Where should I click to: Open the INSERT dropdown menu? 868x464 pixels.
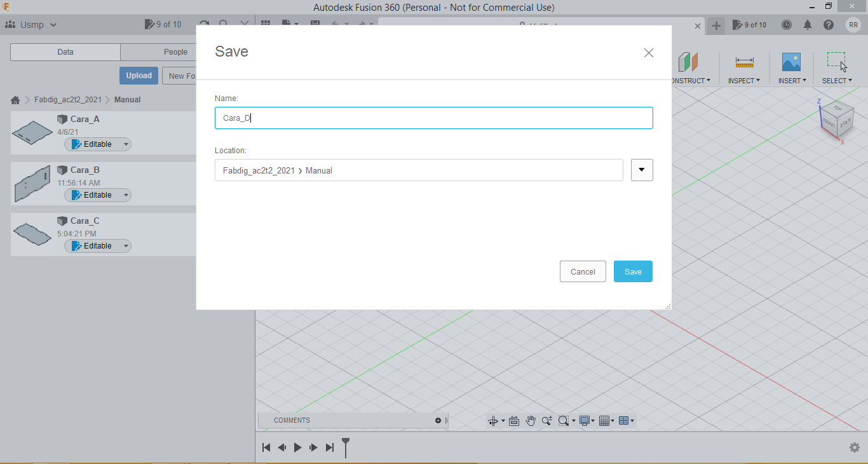pyautogui.click(x=792, y=81)
